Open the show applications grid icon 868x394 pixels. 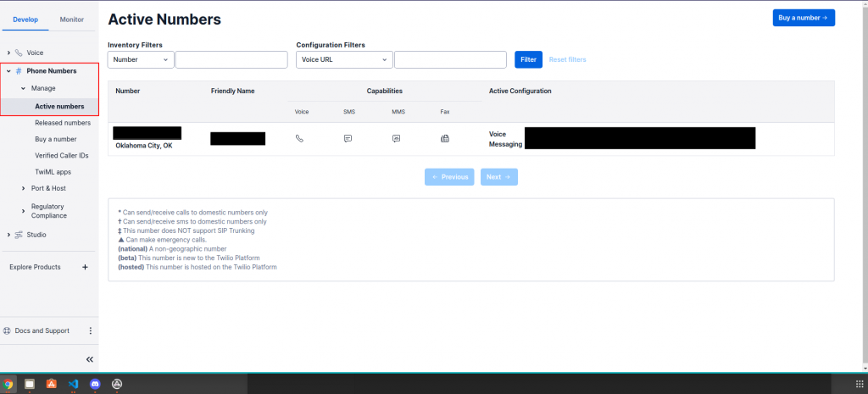click(860, 384)
